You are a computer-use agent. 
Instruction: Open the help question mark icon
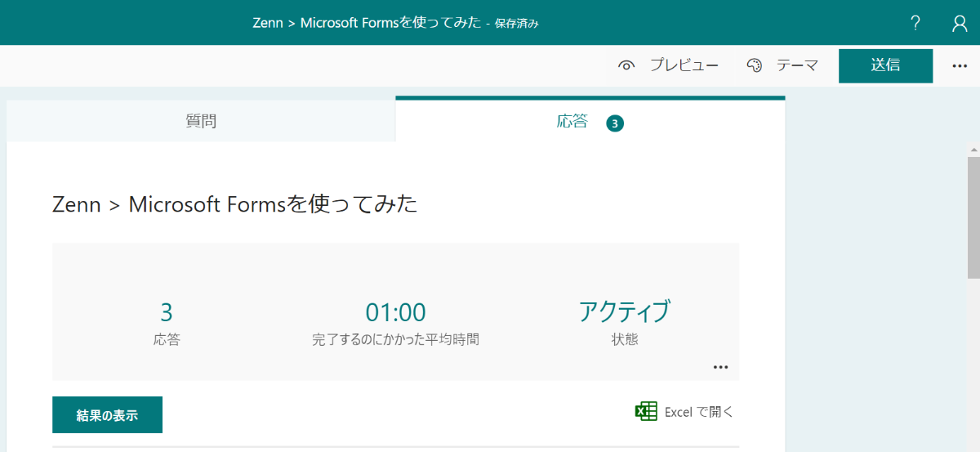pos(915,23)
